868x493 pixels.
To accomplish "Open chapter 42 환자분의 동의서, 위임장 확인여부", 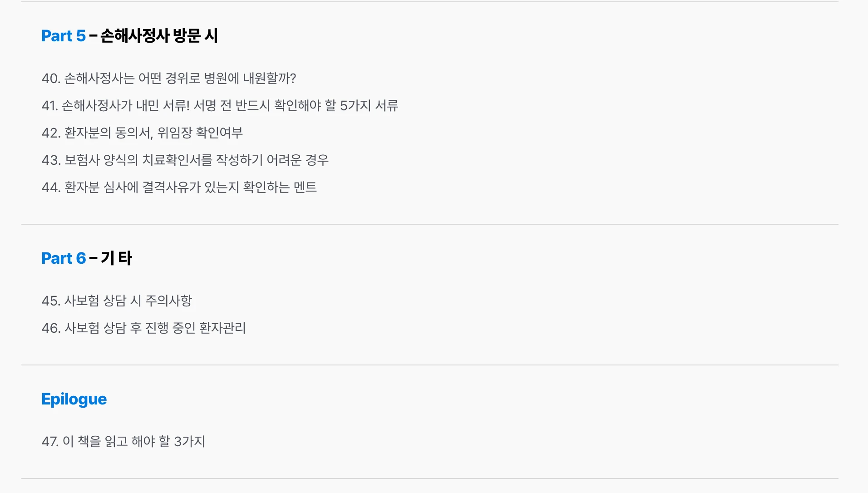I will [x=142, y=133].
